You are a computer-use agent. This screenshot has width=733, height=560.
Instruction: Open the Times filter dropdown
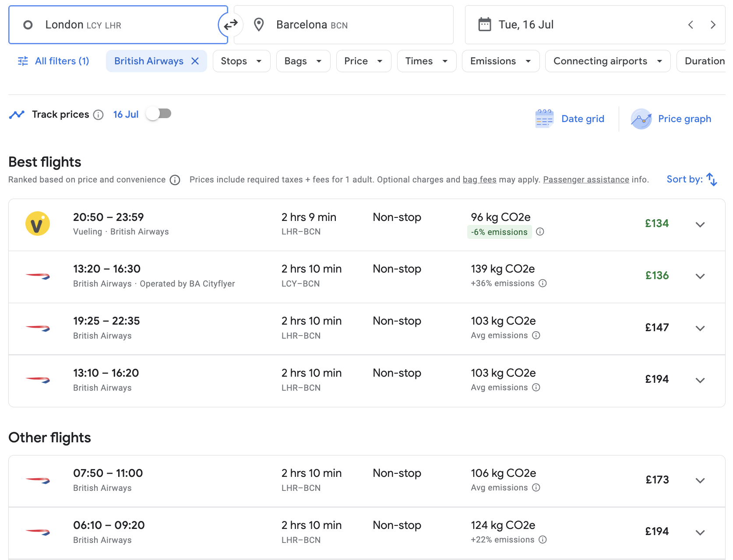(426, 61)
